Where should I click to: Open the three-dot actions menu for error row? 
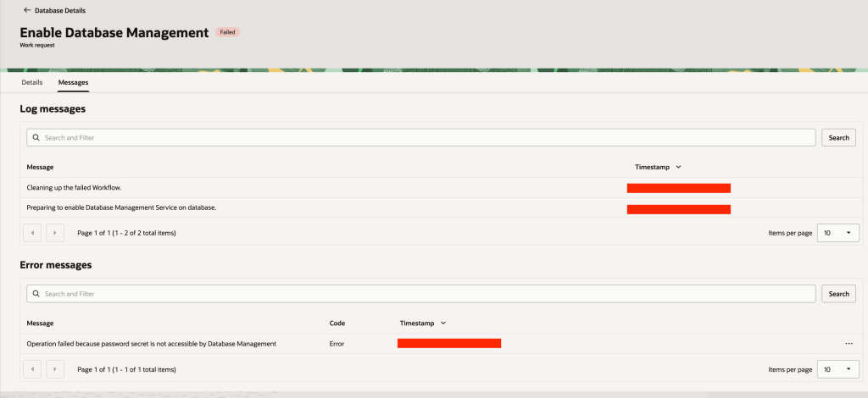click(848, 344)
